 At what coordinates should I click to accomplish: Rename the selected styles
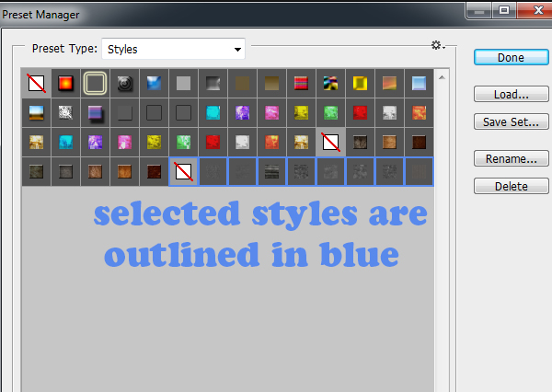tap(511, 158)
